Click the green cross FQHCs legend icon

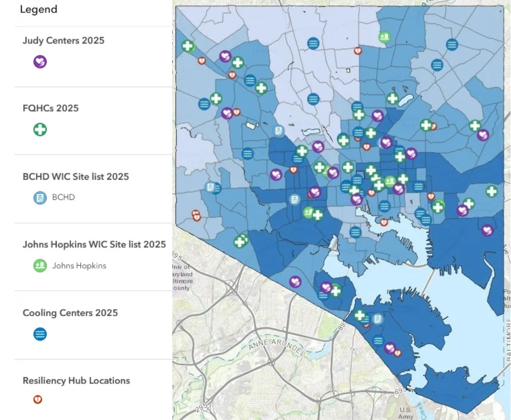(x=40, y=129)
